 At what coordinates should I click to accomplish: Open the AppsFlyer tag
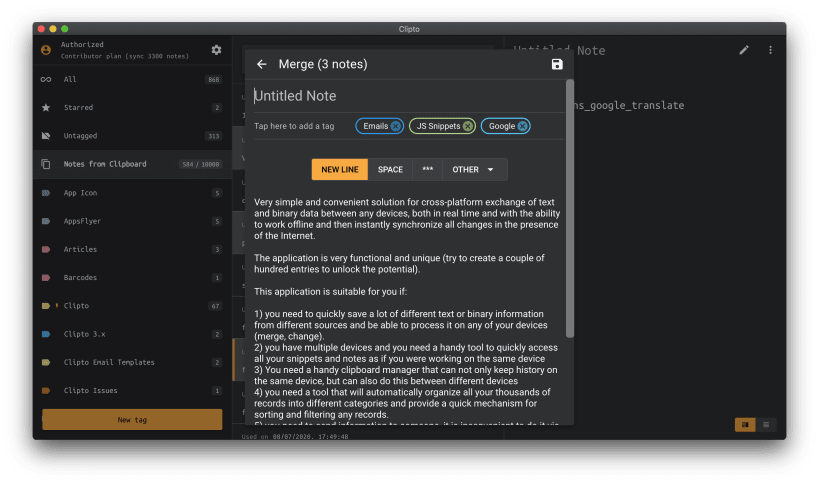point(133,221)
